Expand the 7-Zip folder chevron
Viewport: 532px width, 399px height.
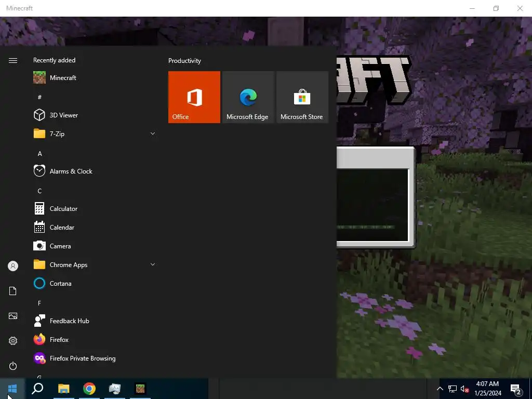coord(153,134)
